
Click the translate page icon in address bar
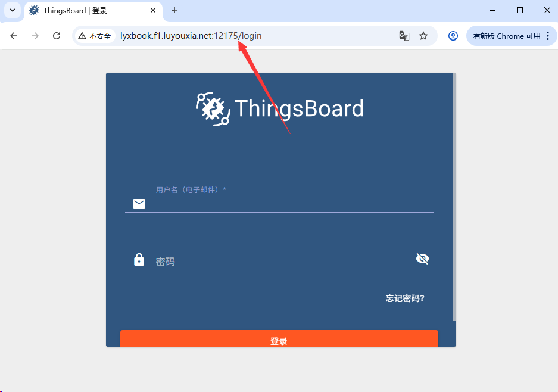404,36
